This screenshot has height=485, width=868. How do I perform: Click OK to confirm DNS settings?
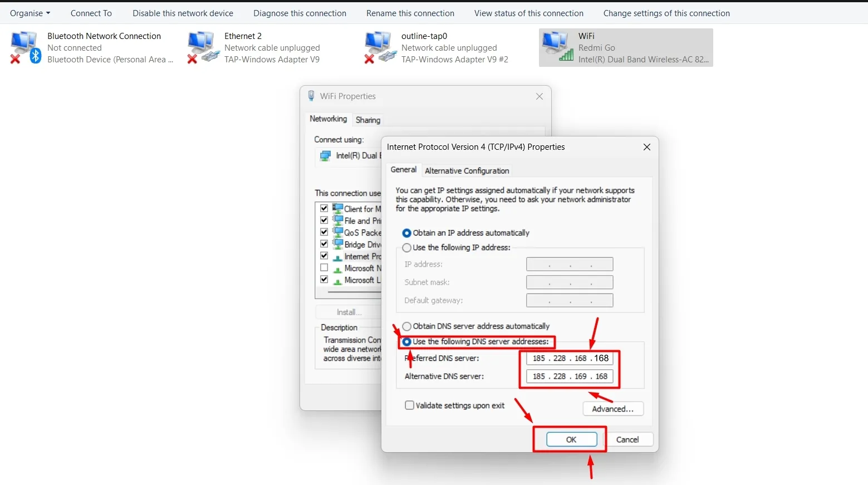pyautogui.click(x=571, y=439)
